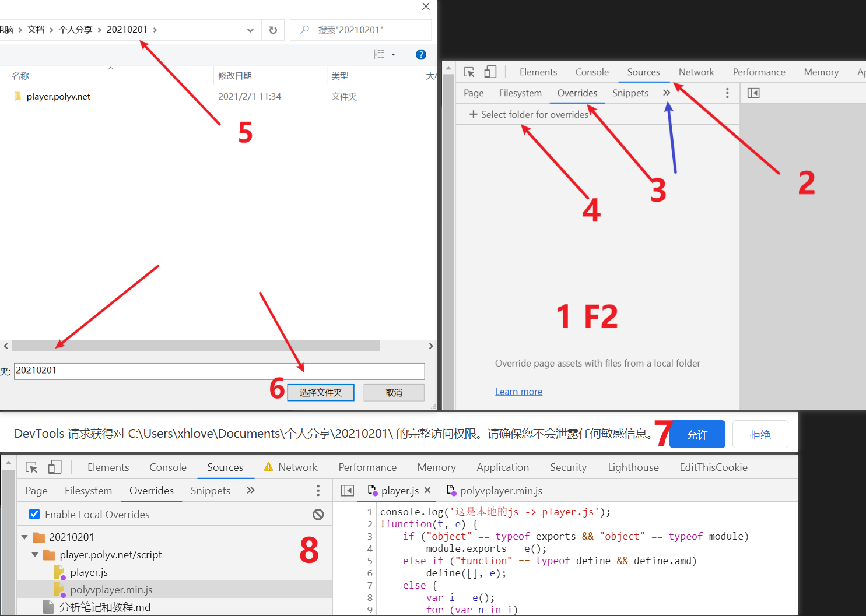
Task: Click inspect element icon in lower DevTools
Action: tap(31, 467)
